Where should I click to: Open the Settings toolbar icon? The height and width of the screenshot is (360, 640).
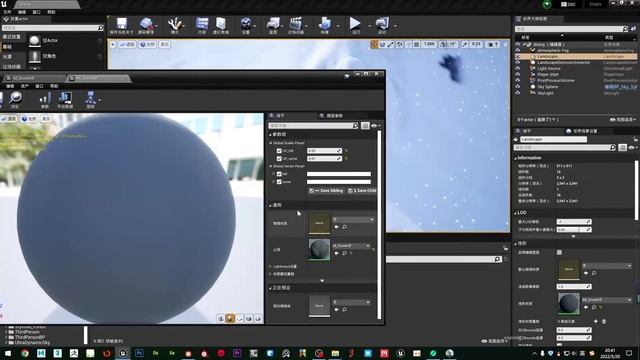[x=246, y=24]
